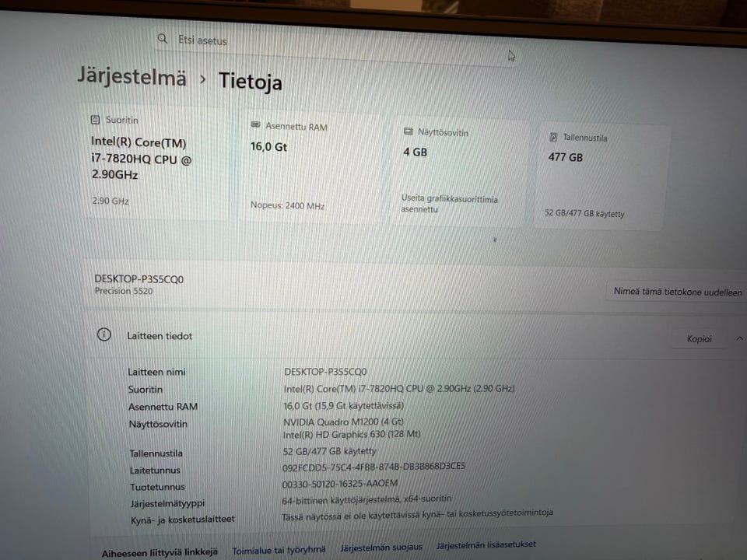The width and height of the screenshot is (747, 560).
Task: Open the Toimialue tai työryhmä link
Action: point(279,550)
